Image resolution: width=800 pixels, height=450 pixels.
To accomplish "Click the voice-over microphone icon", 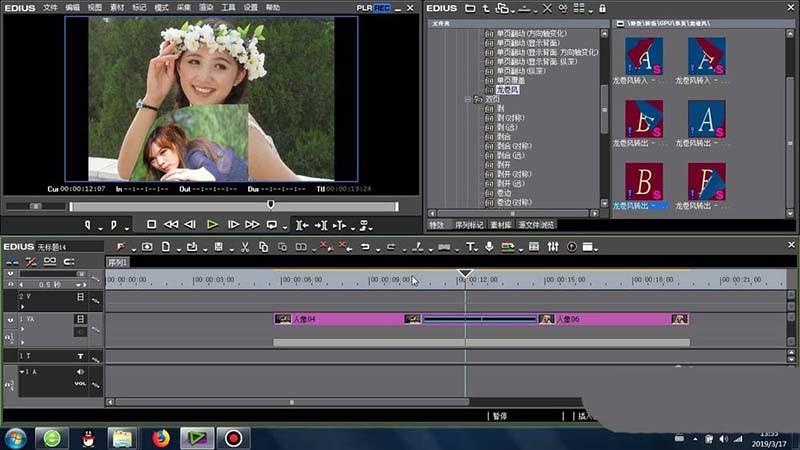I will [489, 247].
